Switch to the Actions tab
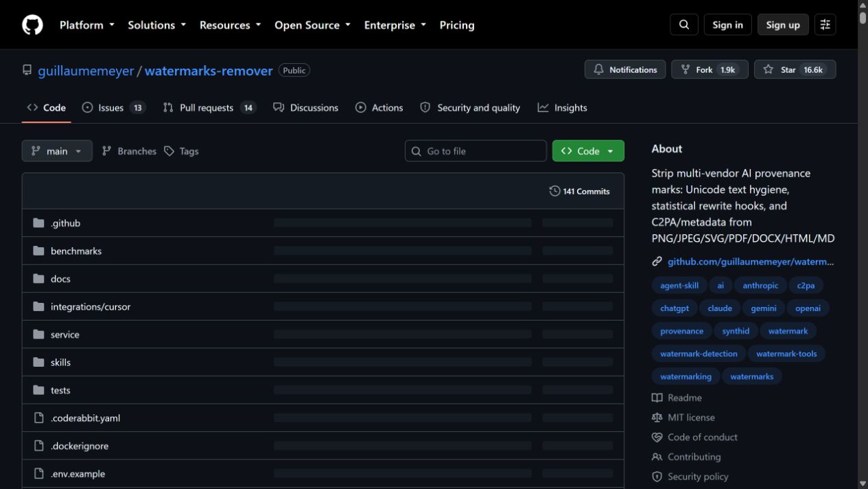The height and width of the screenshot is (489, 868). click(x=379, y=108)
